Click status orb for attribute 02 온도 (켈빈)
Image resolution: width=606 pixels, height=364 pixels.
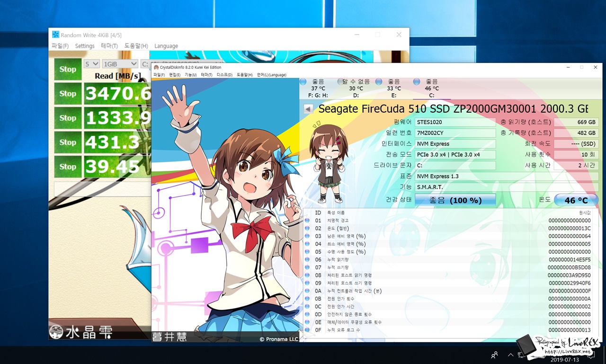[x=307, y=228]
